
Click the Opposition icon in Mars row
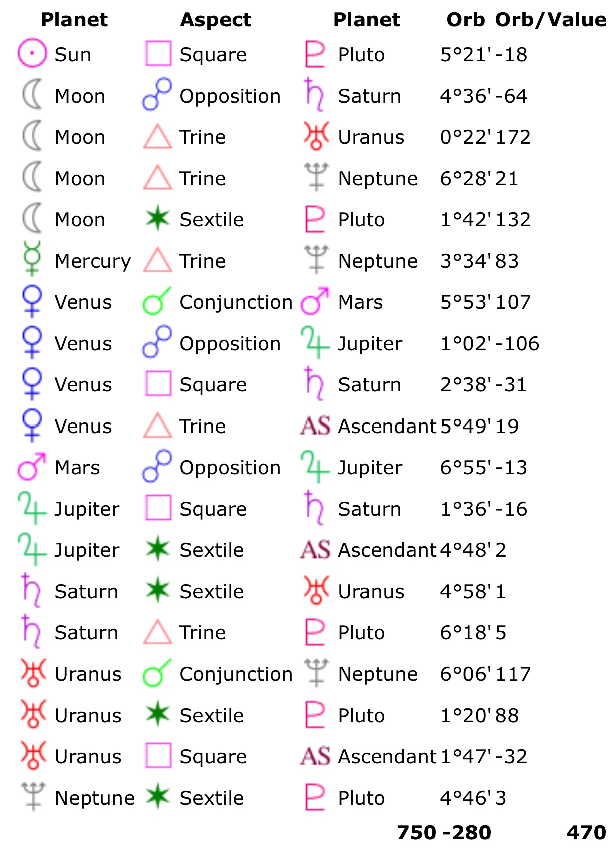click(157, 466)
